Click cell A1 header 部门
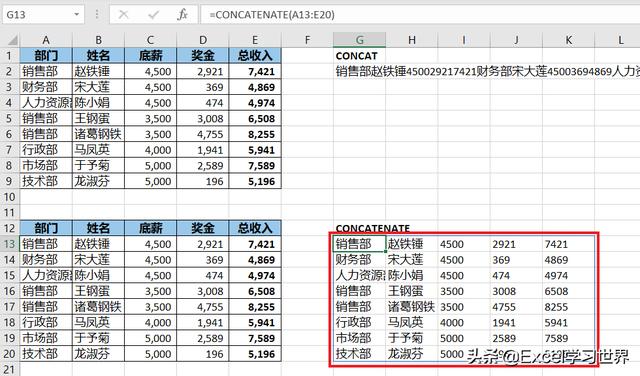 pyautogui.click(x=46, y=56)
